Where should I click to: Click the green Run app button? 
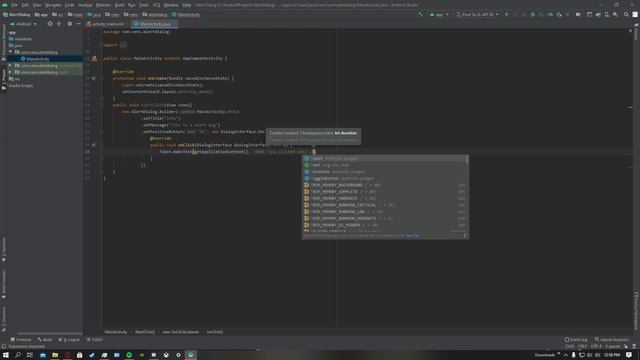tap(507, 14)
